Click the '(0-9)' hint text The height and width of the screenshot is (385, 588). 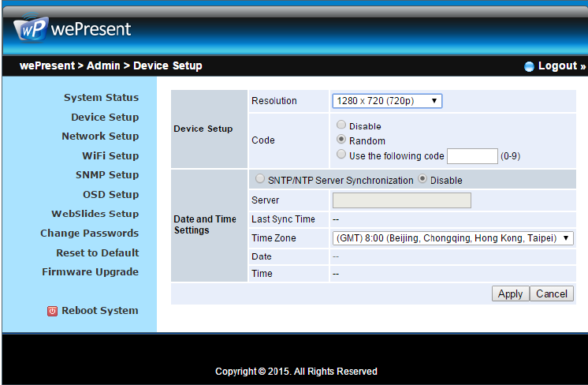coord(511,156)
